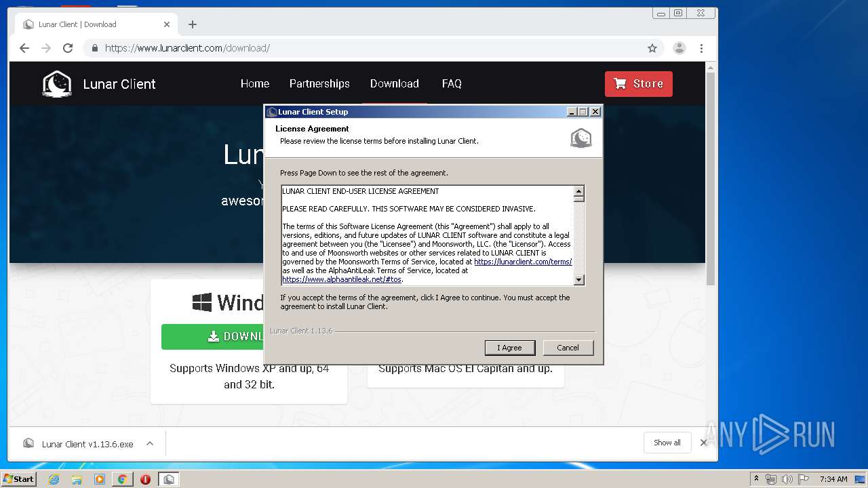Screen dimensions: 868x488
Task: Click the Windows logo icon
Action: pyautogui.click(x=202, y=302)
